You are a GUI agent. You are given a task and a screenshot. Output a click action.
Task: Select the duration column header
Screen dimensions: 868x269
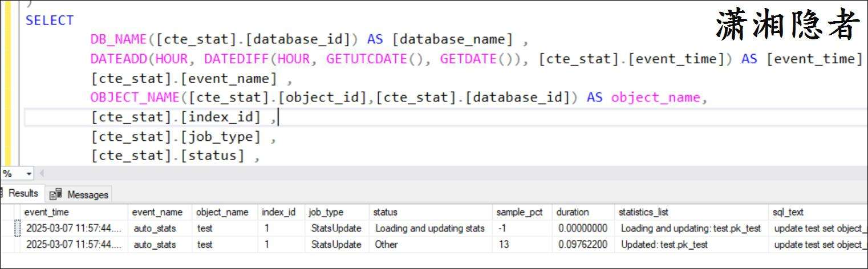[x=572, y=212]
